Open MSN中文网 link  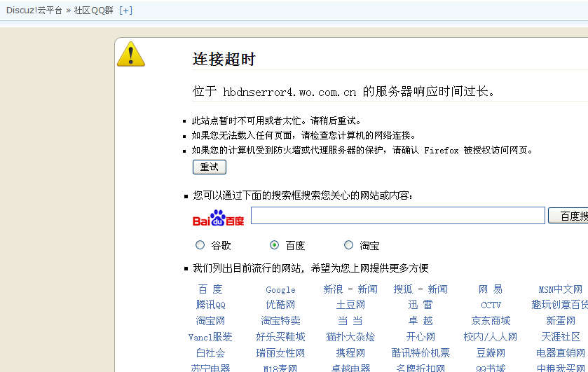pos(560,289)
